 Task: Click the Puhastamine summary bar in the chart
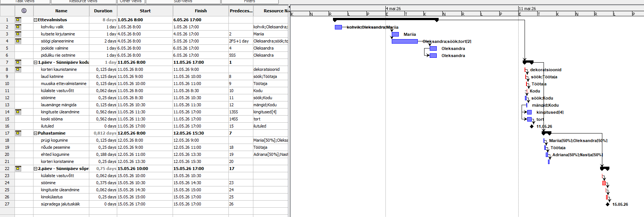click(547, 133)
